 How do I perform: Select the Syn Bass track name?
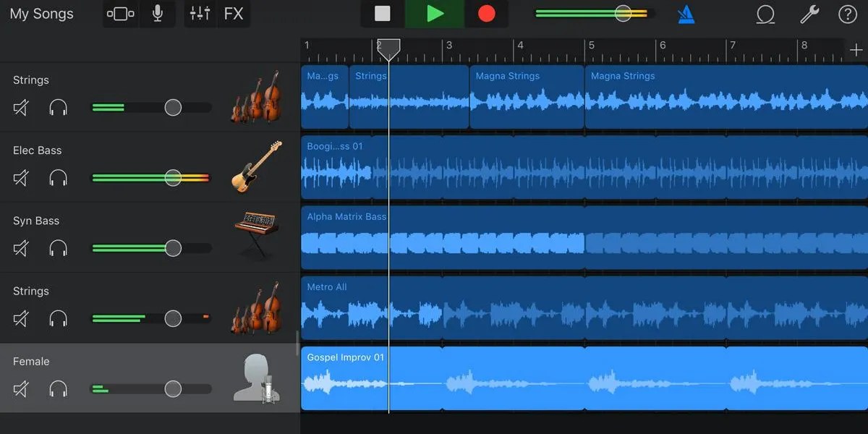pos(36,221)
